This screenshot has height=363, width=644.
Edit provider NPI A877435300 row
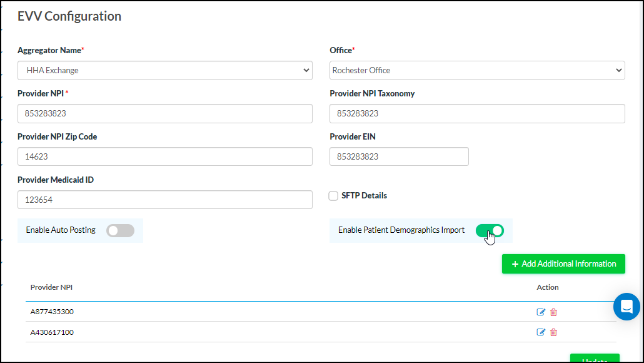coord(541,312)
